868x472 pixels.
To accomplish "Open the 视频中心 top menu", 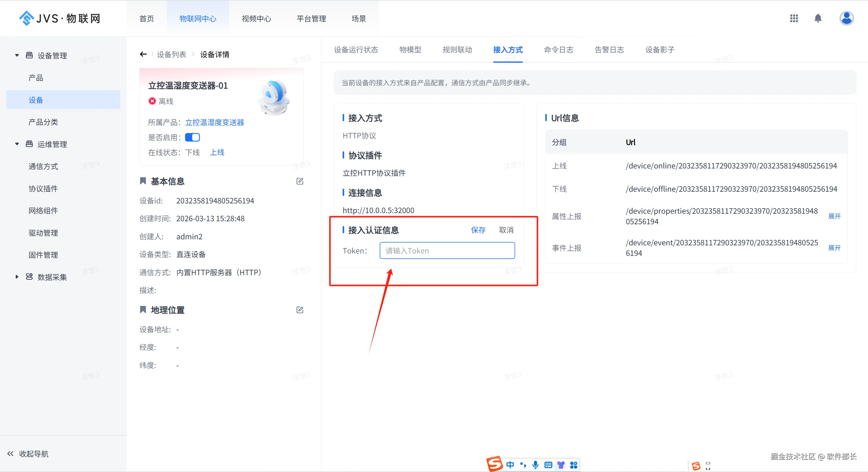I will click(x=256, y=18).
